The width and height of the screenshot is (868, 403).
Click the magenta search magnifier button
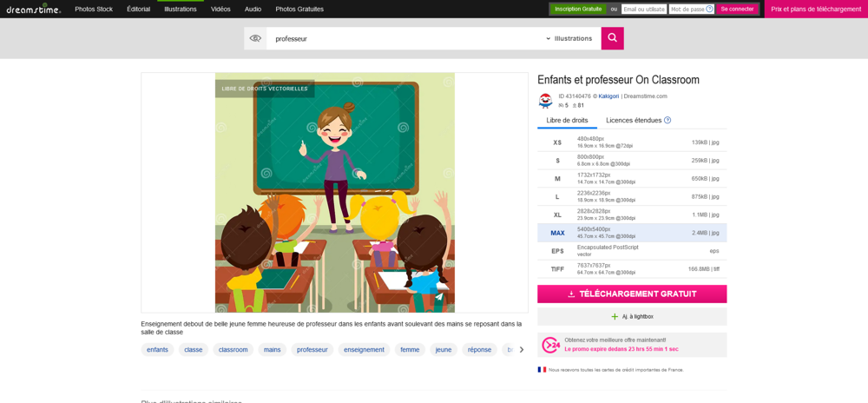pyautogui.click(x=612, y=38)
